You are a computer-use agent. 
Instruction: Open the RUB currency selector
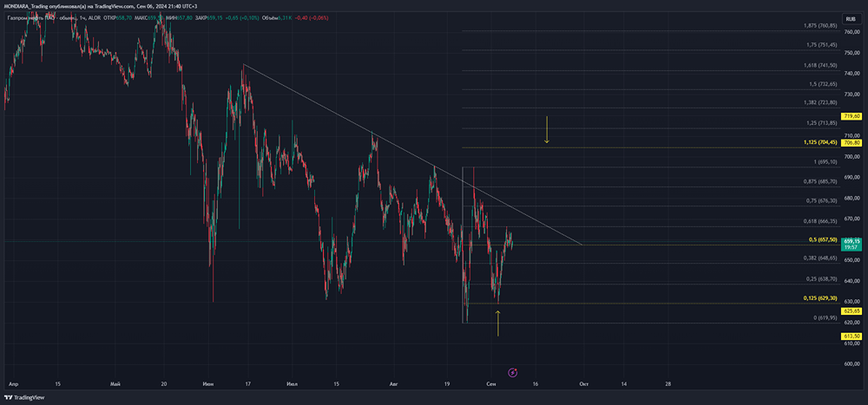(x=849, y=19)
